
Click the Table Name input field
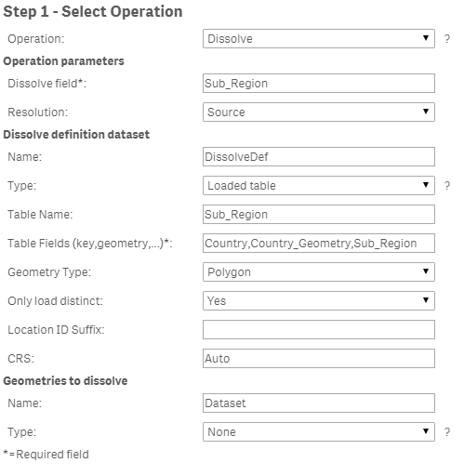[x=319, y=215]
